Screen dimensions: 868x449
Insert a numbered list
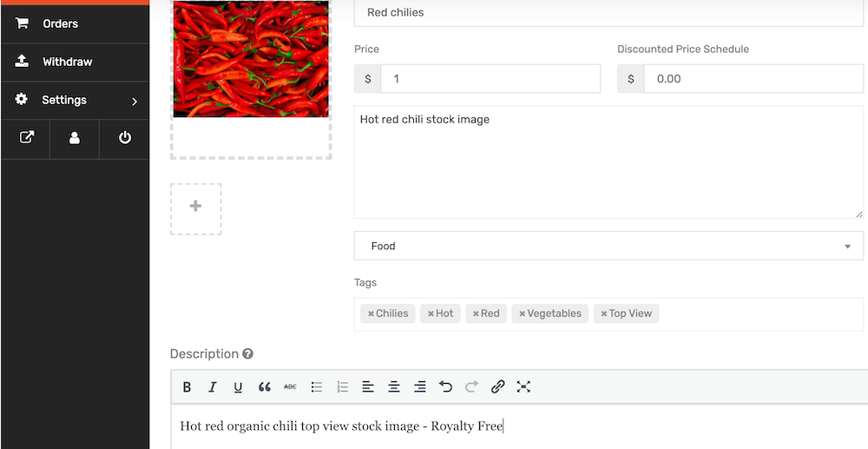pyautogui.click(x=342, y=387)
